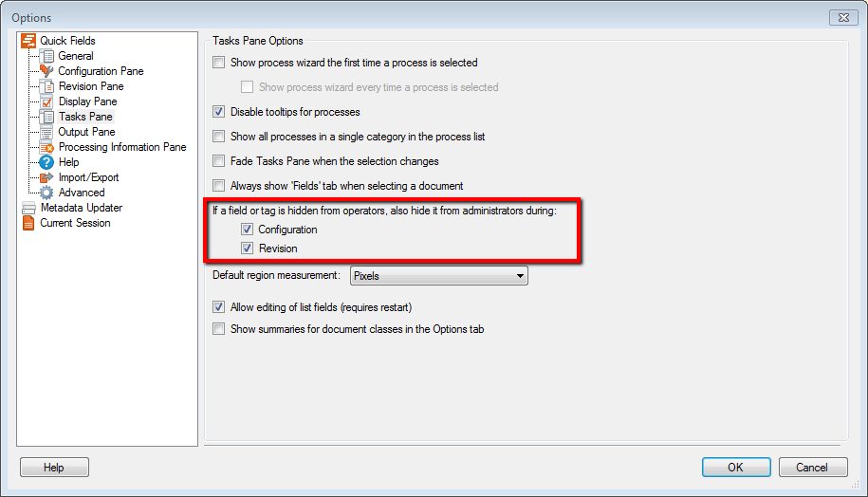This screenshot has width=868, height=497.
Task: Select Output Pane in the options tree
Action: coord(87,132)
